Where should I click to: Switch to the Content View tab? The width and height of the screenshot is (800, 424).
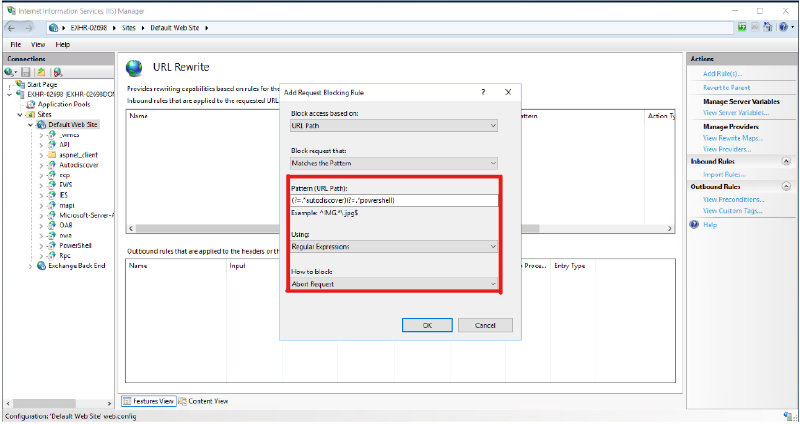pyautogui.click(x=207, y=401)
